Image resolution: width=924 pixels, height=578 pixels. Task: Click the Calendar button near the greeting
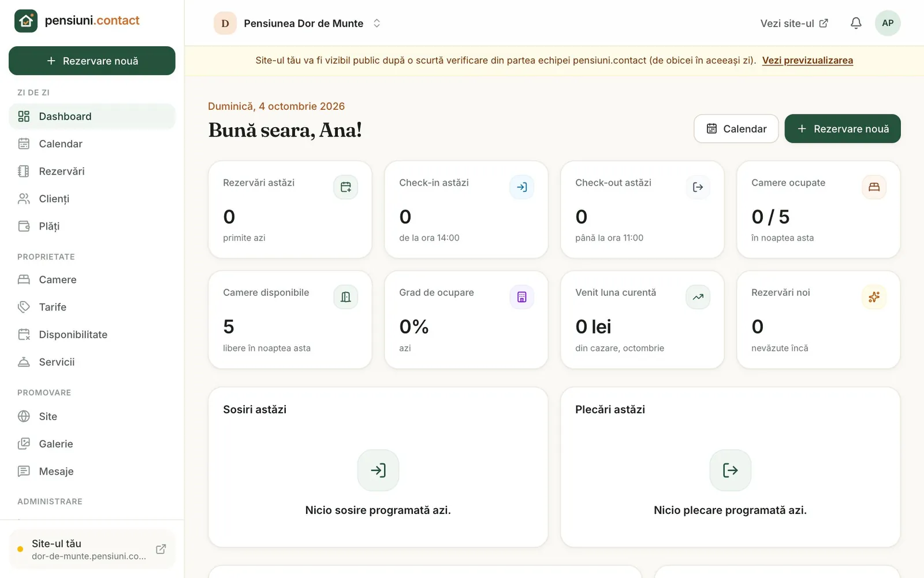click(736, 128)
